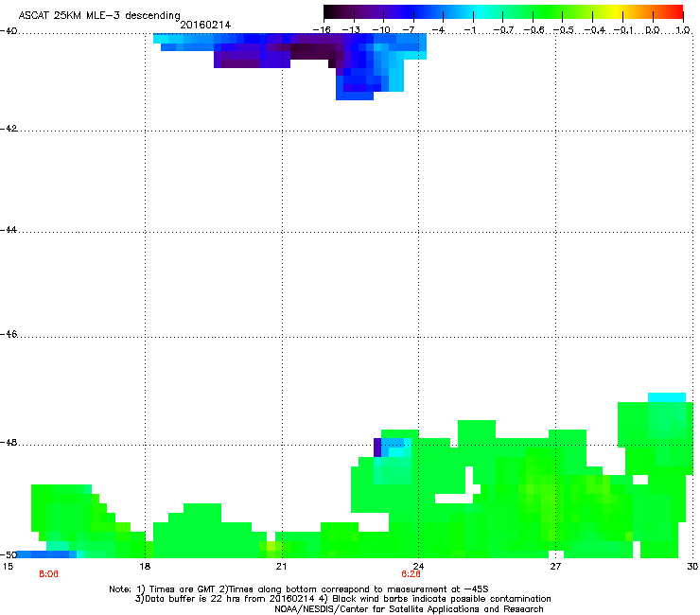The height and width of the screenshot is (615, 700).
Task: Click the red time stamp nearest longitude 15
Action: point(48,574)
